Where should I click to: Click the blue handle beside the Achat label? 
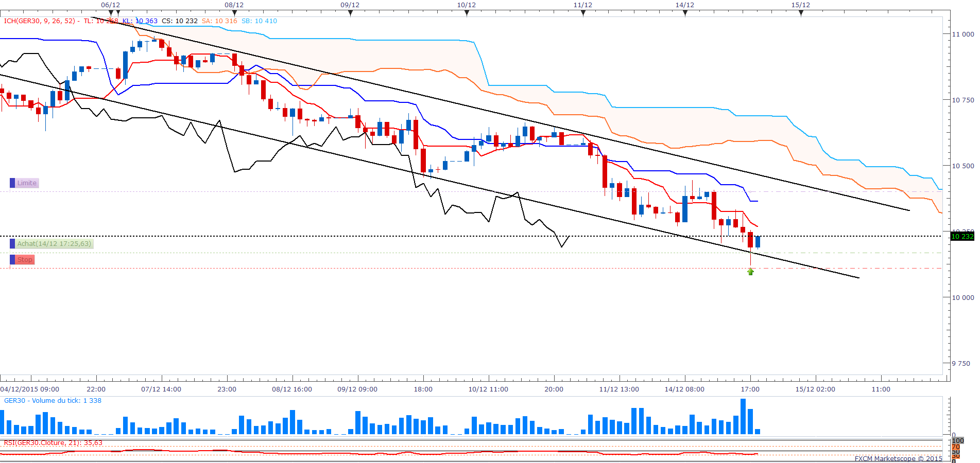[12, 244]
